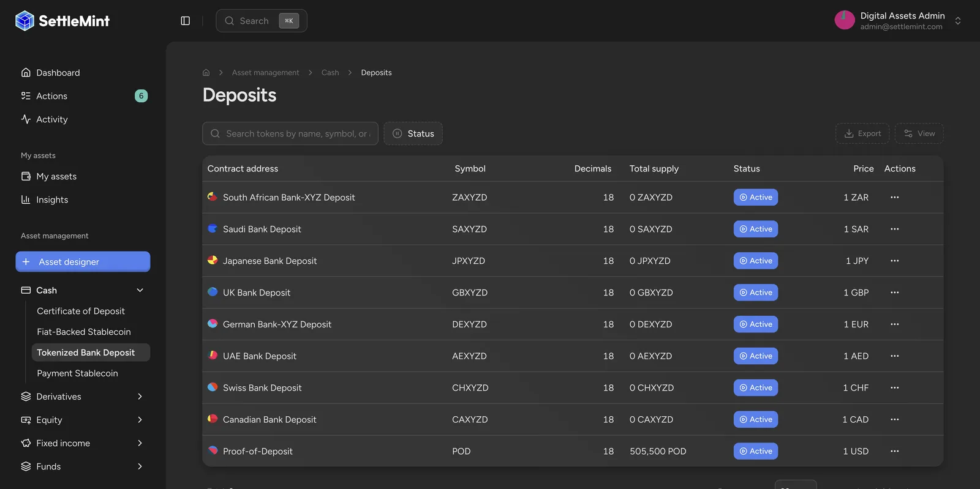Click the Activity pulse icon
Screen dimensions: 980x489
pos(26,119)
